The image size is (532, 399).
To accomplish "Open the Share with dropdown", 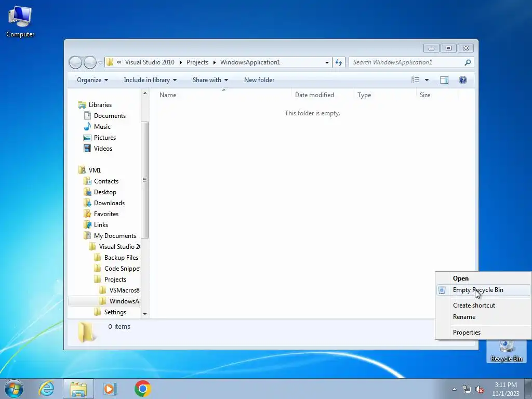I will pos(210,80).
